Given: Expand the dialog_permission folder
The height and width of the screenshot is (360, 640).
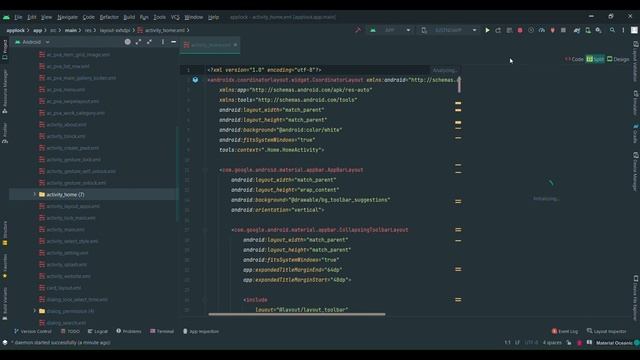Looking at the screenshot, I should pos(35,311).
